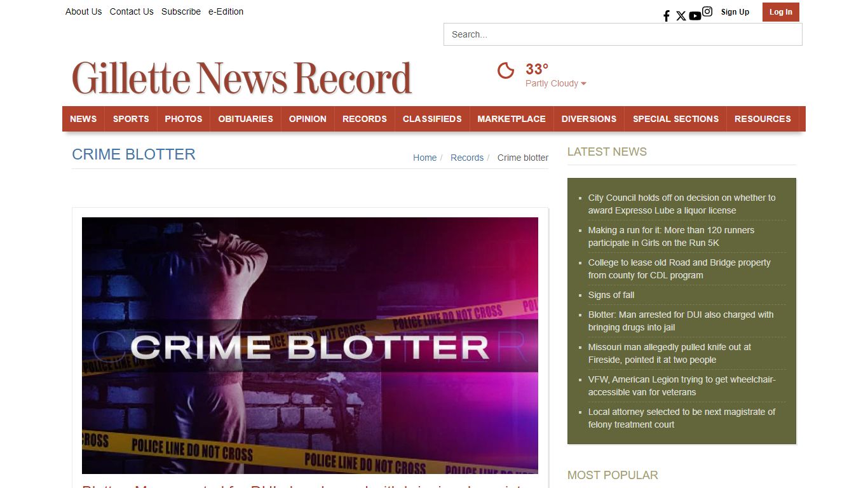Open the Instagram social icon
This screenshot has width=868, height=488.
coord(707,11)
